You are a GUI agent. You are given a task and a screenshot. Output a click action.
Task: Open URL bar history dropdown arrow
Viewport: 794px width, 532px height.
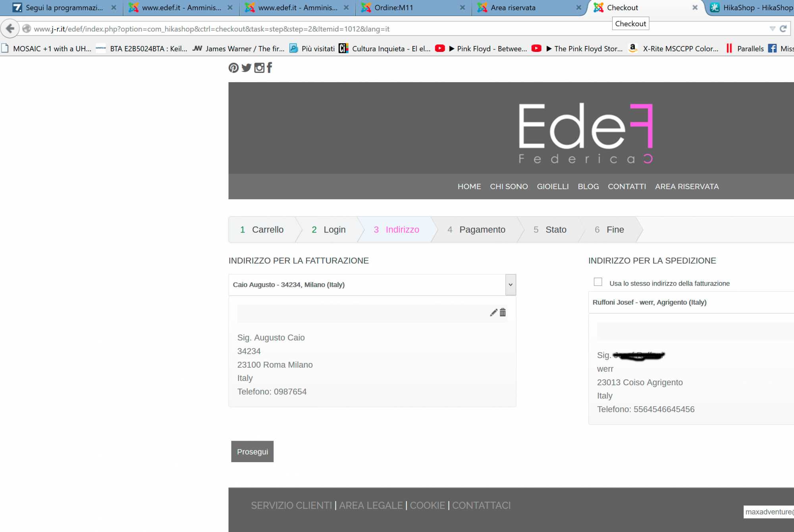(772, 29)
